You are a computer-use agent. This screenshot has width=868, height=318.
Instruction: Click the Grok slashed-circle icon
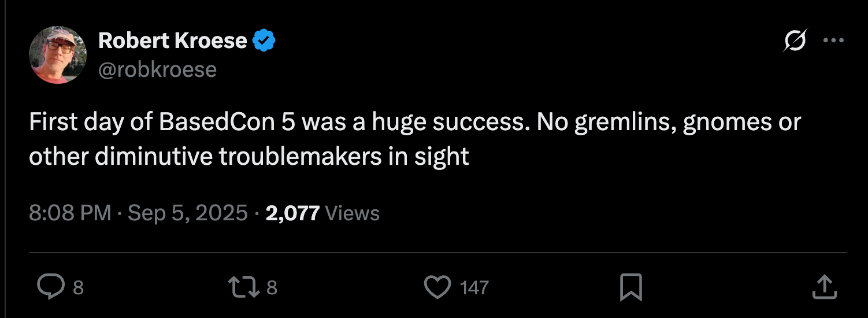(794, 41)
